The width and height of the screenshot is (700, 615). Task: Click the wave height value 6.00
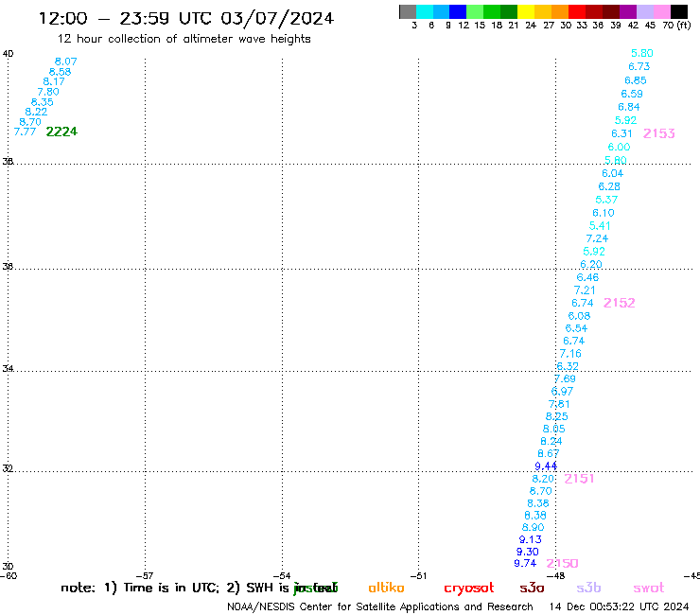click(620, 148)
